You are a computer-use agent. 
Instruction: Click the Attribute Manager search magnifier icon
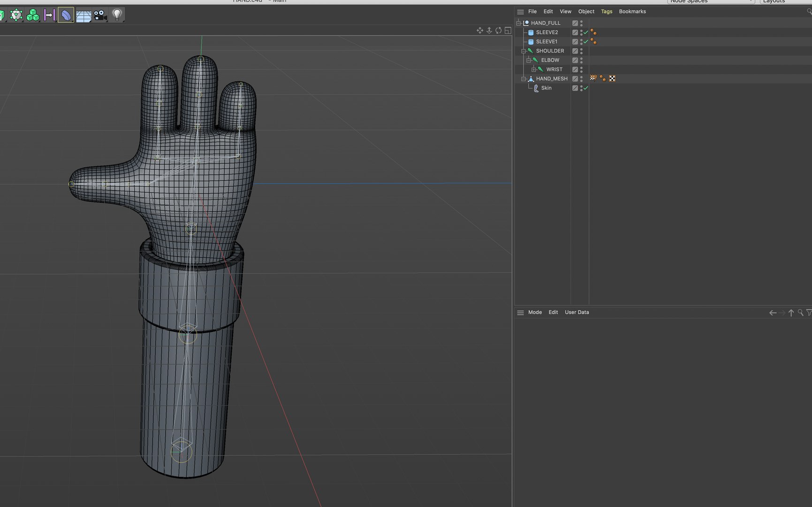[x=801, y=313]
